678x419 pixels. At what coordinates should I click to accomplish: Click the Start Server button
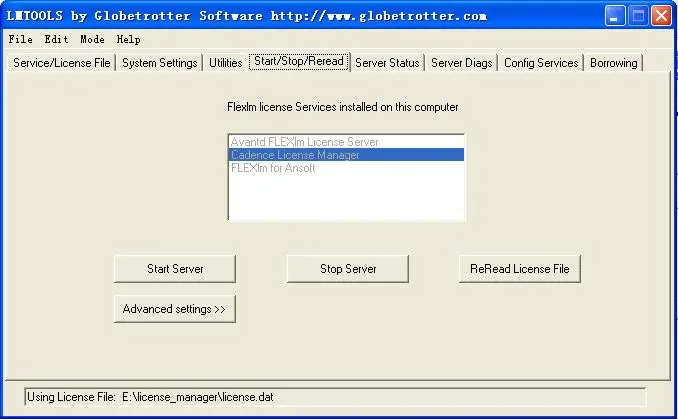coord(175,269)
